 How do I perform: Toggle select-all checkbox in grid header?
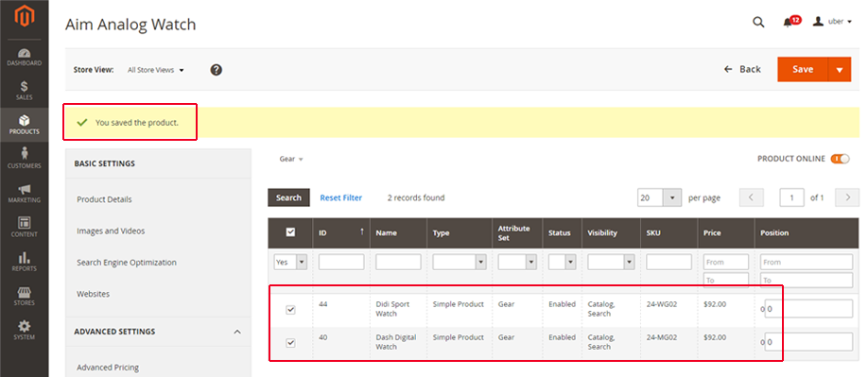(x=290, y=232)
